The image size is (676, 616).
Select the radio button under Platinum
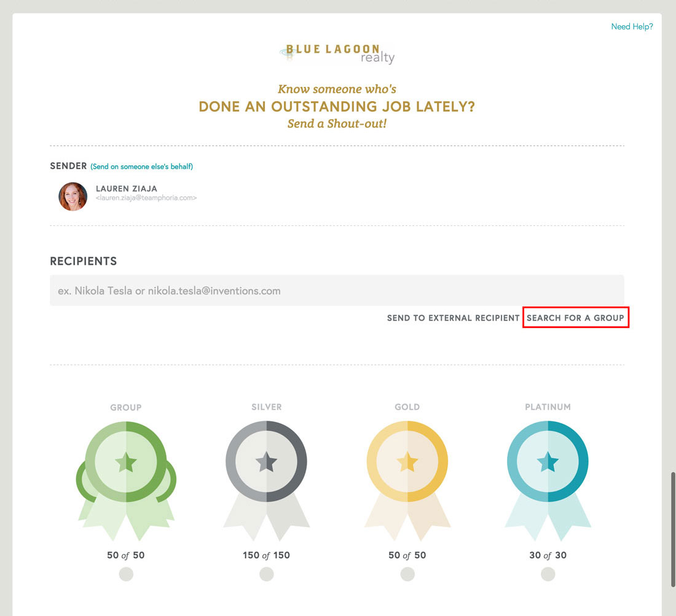[548, 574]
